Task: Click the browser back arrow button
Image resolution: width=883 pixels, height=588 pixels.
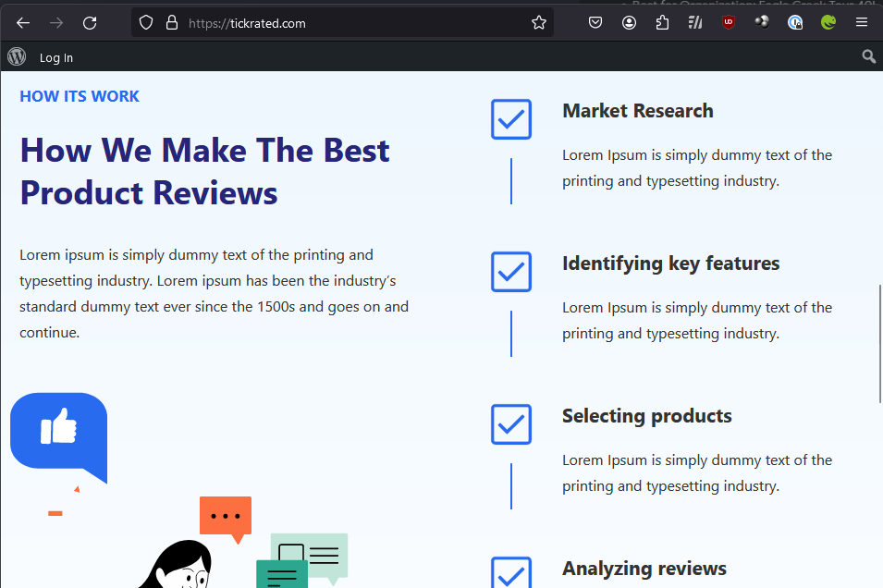Action: 23,23
